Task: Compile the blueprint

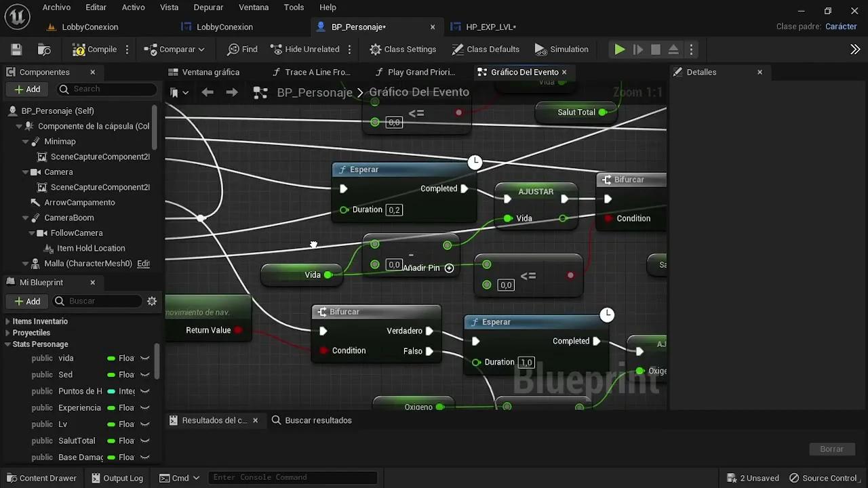Action: pyautogui.click(x=94, y=49)
